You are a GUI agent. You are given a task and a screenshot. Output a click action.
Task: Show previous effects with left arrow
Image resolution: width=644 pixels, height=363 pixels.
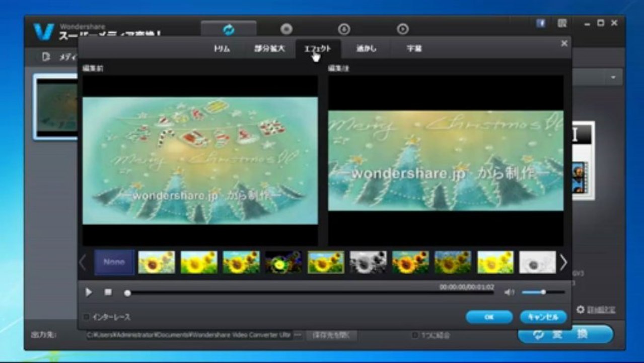click(x=83, y=262)
